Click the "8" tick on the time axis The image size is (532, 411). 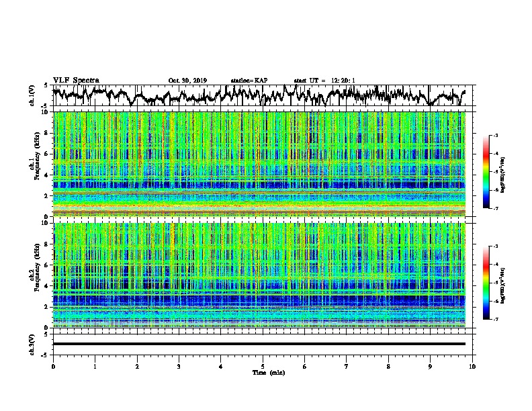388,367
